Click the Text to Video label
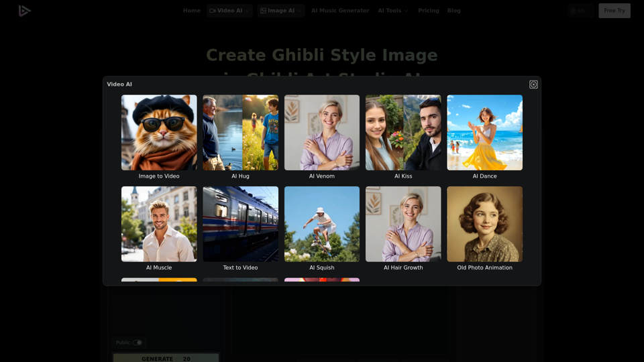Image resolution: width=644 pixels, height=362 pixels. 240,267
